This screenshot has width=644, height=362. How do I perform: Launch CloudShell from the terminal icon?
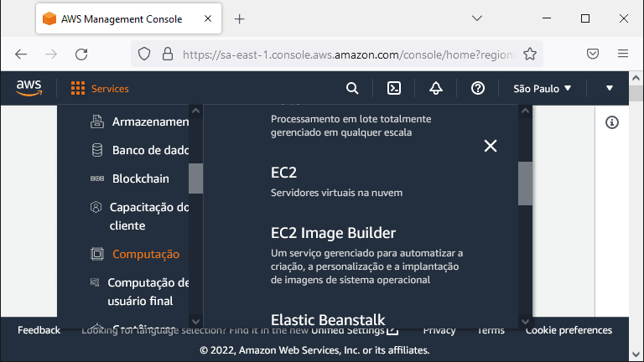coord(394,88)
